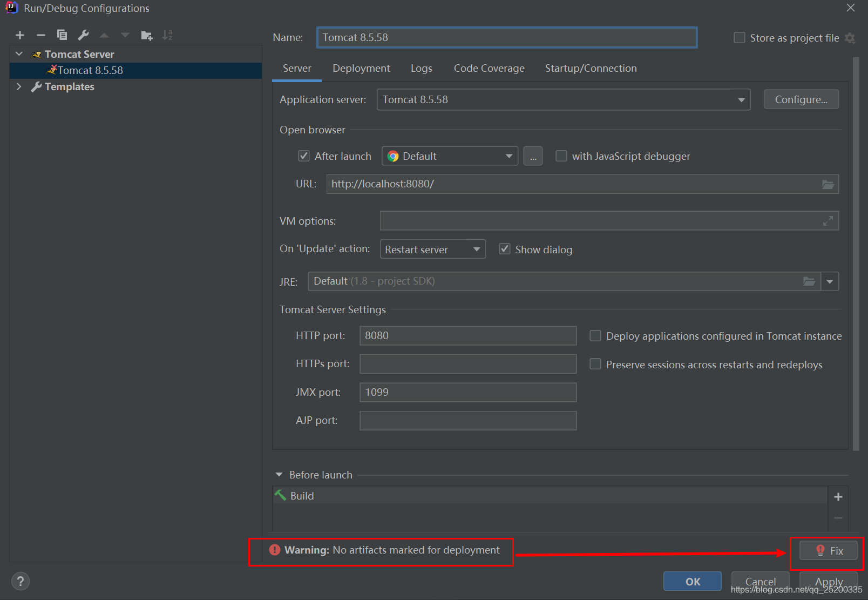Sort configurations alphabetically
Image resolution: width=868 pixels, height=600 pixels.
(168, 35)
